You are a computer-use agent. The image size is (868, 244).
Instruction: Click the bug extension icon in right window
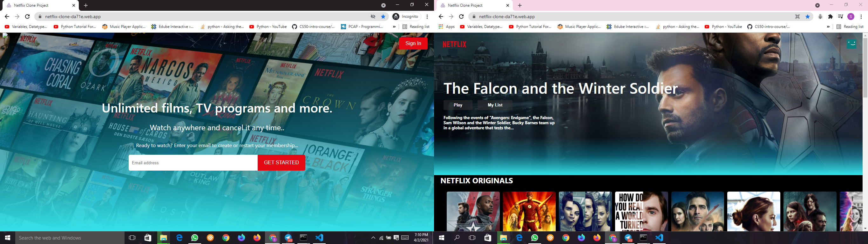pos(820,17)
